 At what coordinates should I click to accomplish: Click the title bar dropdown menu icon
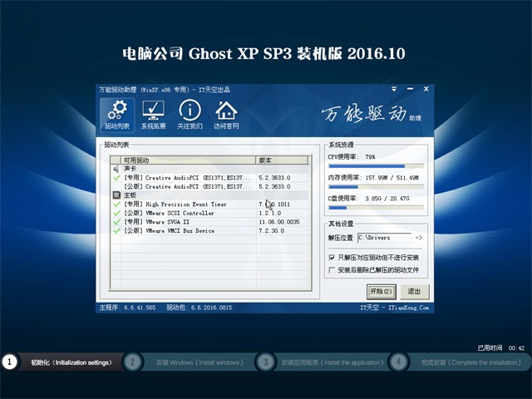tap(394, 89)
